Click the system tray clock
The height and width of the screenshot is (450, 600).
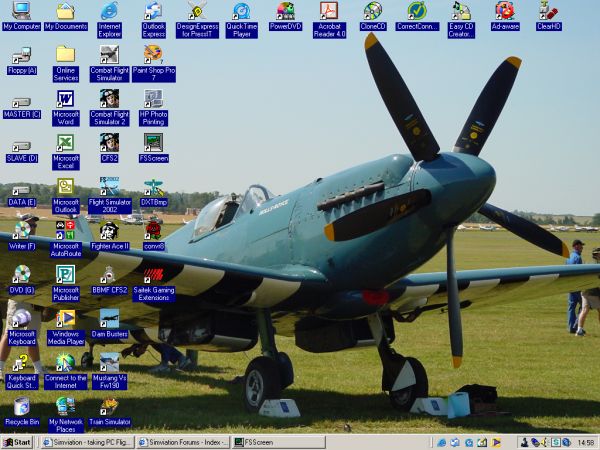click(x=585, y=442)
